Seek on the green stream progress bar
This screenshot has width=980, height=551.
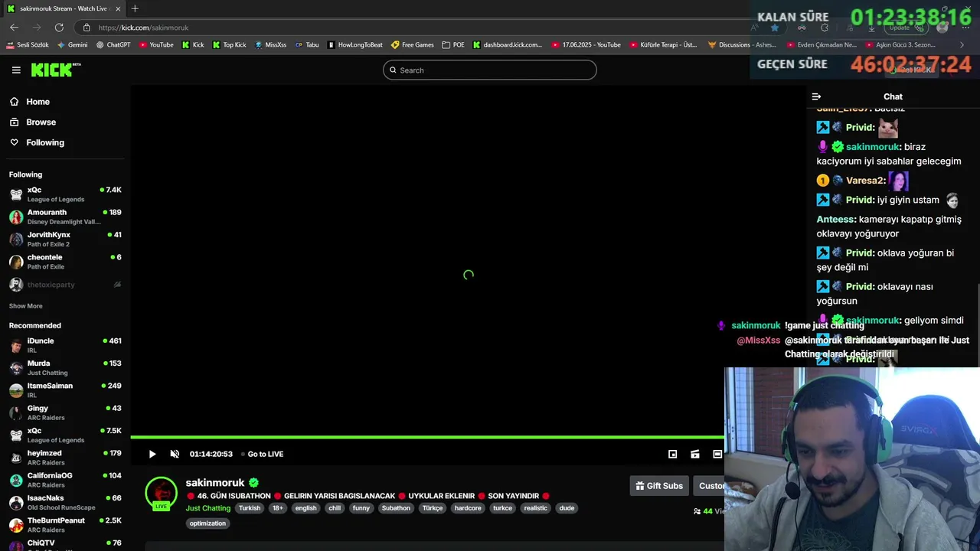(427, 438)
